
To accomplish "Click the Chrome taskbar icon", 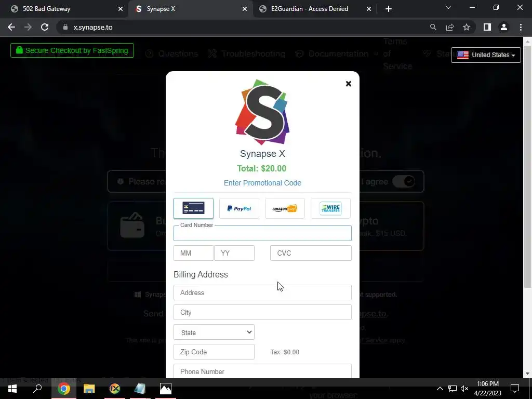I will coord(63,389).
